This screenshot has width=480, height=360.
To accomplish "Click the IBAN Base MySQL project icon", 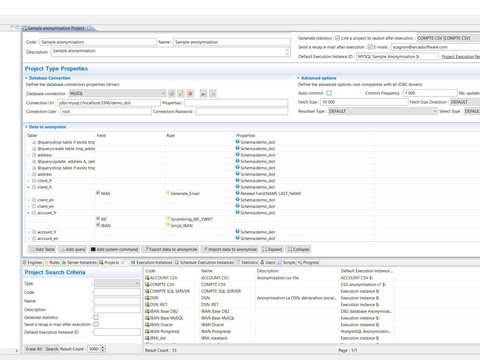I will click(x=147, y=318).
